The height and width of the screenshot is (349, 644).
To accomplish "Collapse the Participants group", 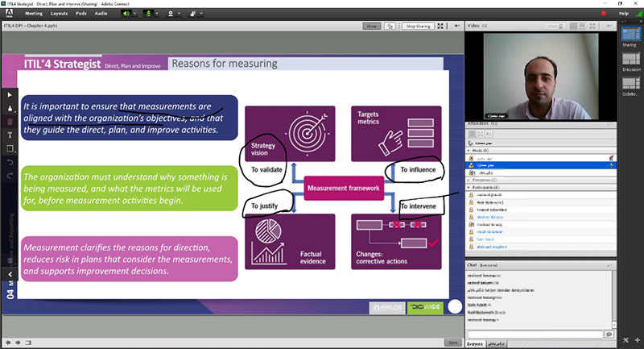I will [x=469, y=188].
